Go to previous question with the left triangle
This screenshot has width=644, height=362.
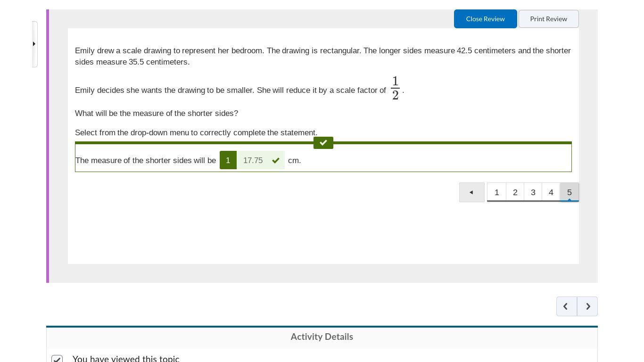click(x=471, y=192)
